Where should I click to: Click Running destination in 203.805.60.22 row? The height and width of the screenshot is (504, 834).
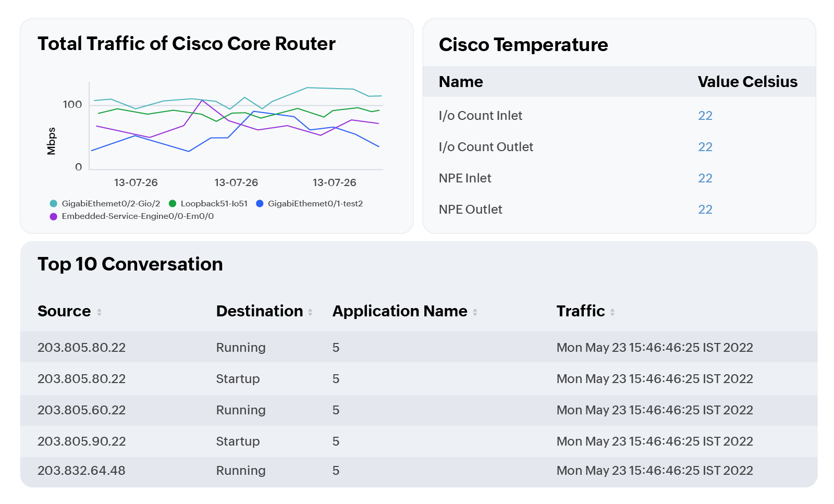pos(241,410)
